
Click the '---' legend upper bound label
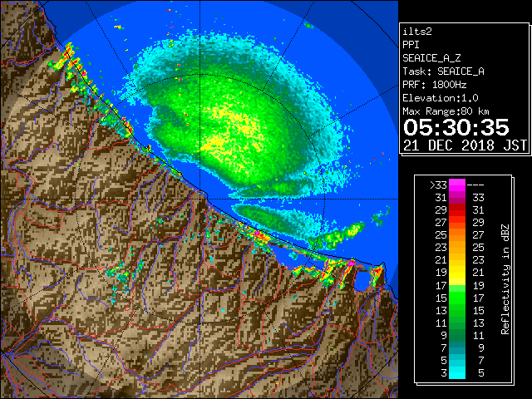click(x=475, y=185)
